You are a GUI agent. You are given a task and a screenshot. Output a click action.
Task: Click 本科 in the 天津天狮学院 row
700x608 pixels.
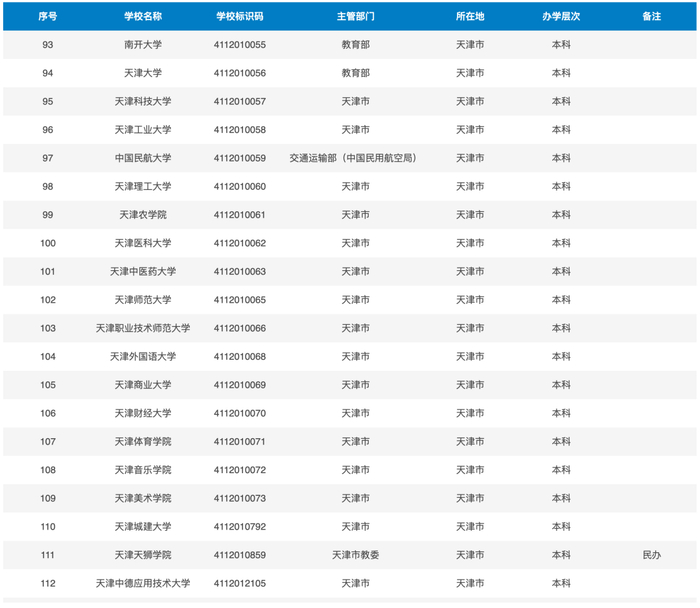561,555
